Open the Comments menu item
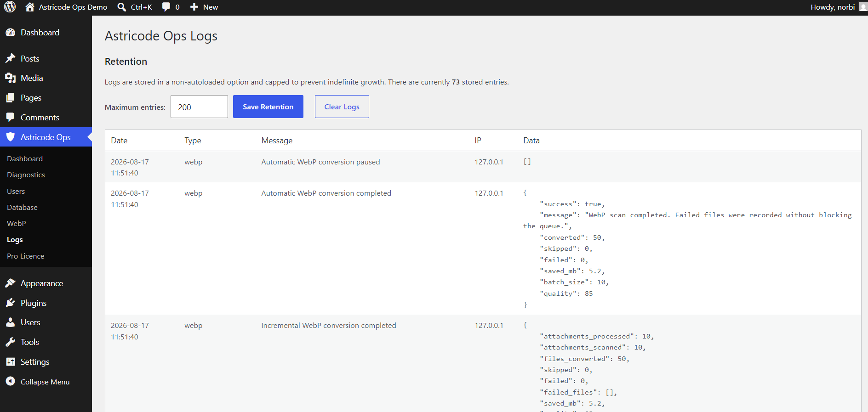 (x=46, y=118)
